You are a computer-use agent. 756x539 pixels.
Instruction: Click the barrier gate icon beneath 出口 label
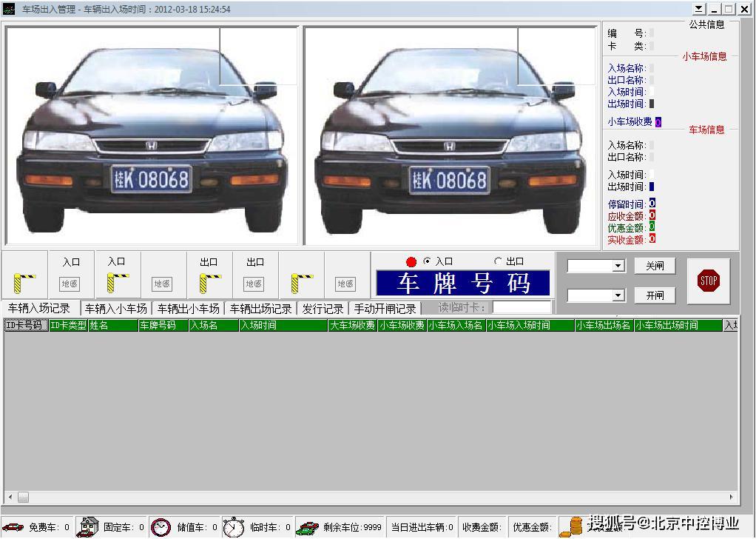(x=210, y=284)
